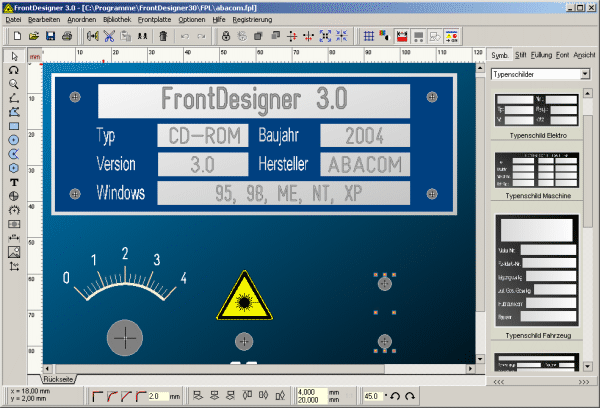Select the zoom magnifier tool

(14, 84)
